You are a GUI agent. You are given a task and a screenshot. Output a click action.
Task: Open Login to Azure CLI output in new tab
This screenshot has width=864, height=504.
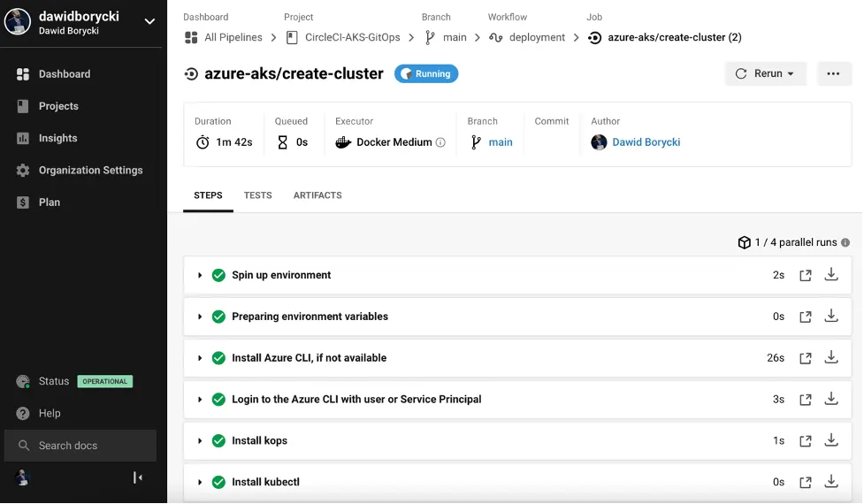coord(806,400)
